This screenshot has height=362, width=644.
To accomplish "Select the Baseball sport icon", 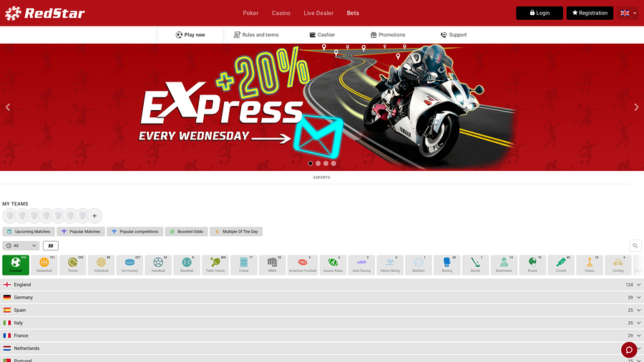I will click(x=187, y=265).
